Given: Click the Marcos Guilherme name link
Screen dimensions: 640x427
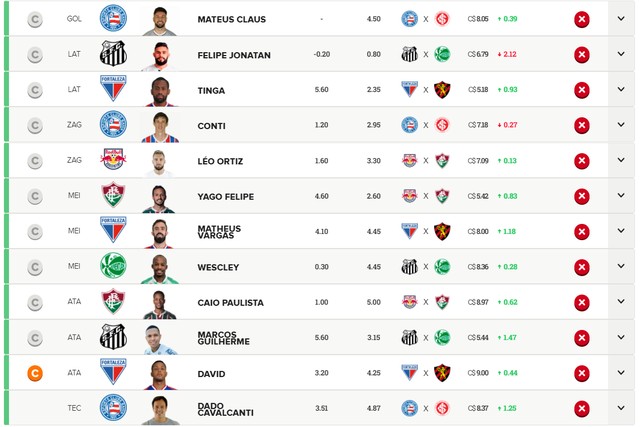Looking at the screenshot, I should pos(224,338).
